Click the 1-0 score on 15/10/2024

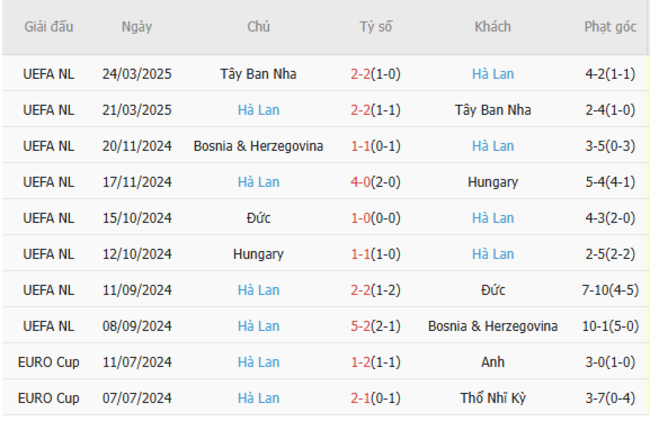pyautogui.click(x=361, y=218)
